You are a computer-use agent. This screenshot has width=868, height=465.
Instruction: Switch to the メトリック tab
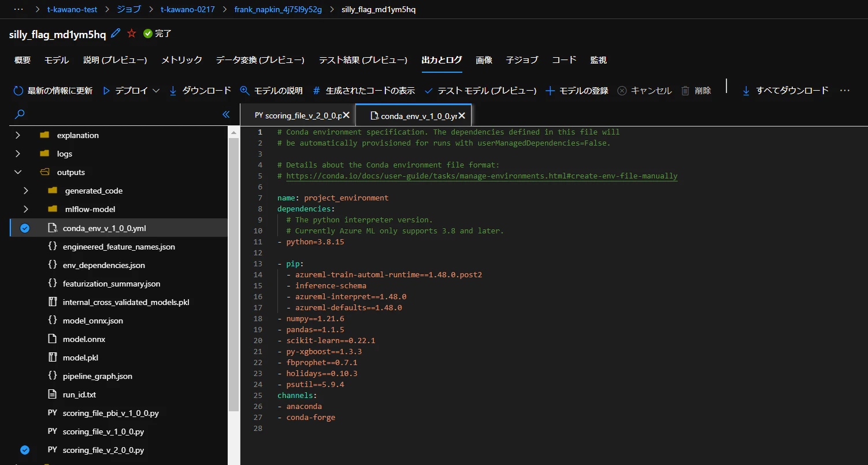(x=181, y=60)
